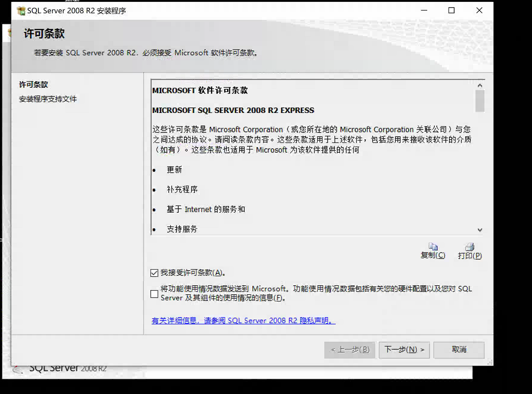Uncheck the 我接受许可条款 checkbox
This screenshot has height=394, width=532.
(x=155, y=273)
